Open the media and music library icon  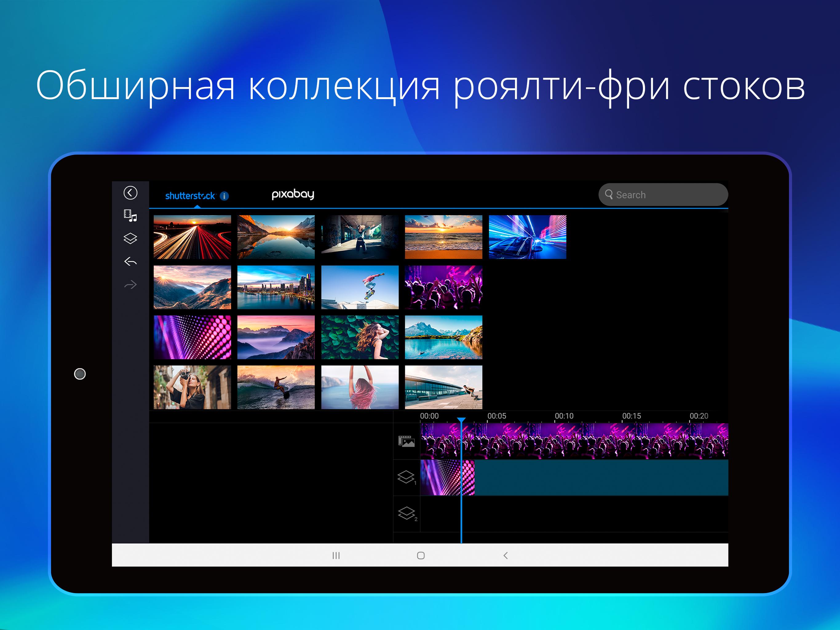pyautogui.click(x=130, y=215)
